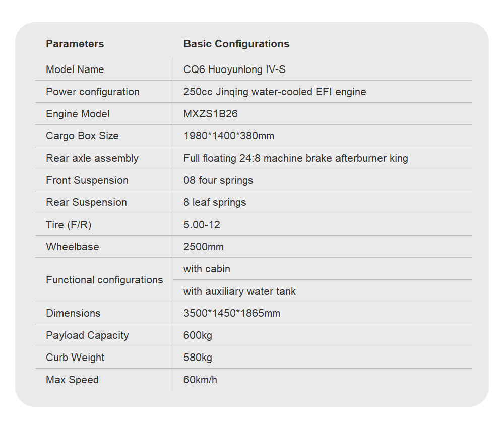
Task: Click tire size 5.00-12
Action: (202, 225)
